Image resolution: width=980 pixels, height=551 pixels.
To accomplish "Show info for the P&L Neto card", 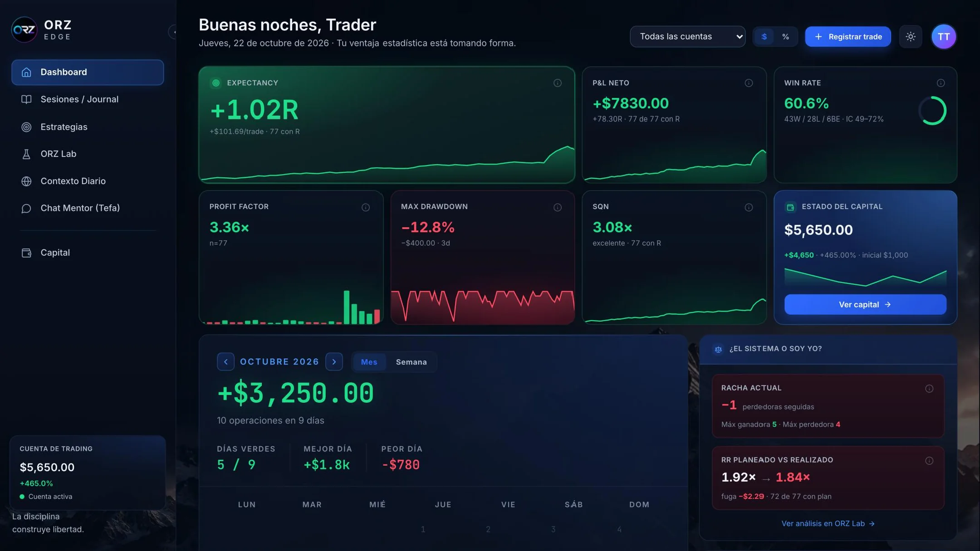I will [749, 83].
